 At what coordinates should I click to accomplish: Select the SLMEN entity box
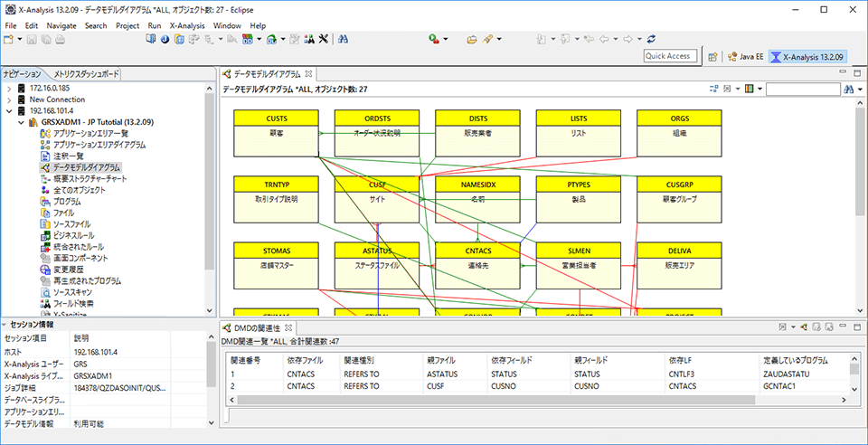coord(579,266)
